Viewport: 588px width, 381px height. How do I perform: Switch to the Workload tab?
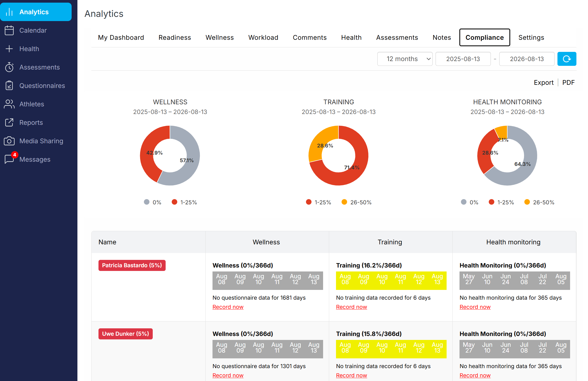263,38
